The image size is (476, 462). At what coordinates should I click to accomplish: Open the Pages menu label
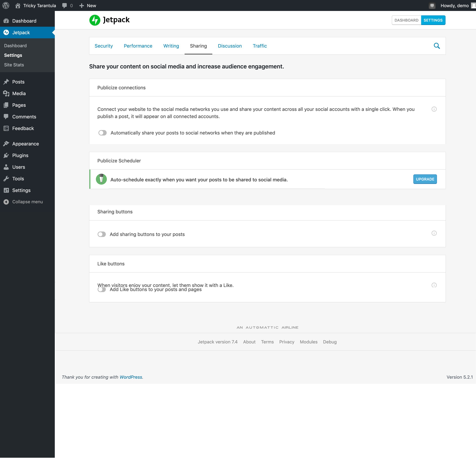click(x=19, y=105)
